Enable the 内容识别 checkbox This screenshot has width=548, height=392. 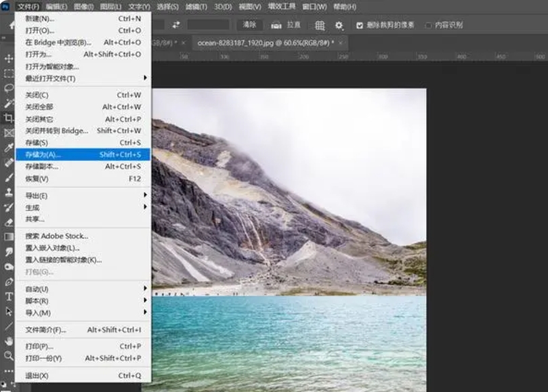point(428,25)
